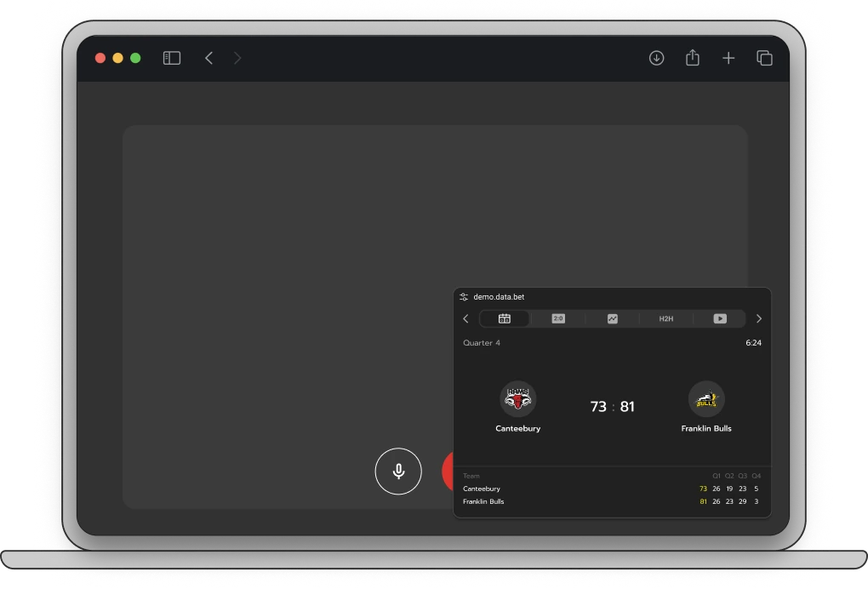Open the live video stream tab
The height and width of the screenshot is (589, 868).
720,318
